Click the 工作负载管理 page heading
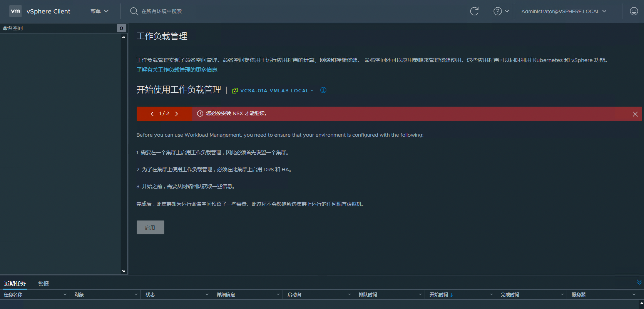Image resolution: width=644 pixels, height=309 pixels. 162,36
